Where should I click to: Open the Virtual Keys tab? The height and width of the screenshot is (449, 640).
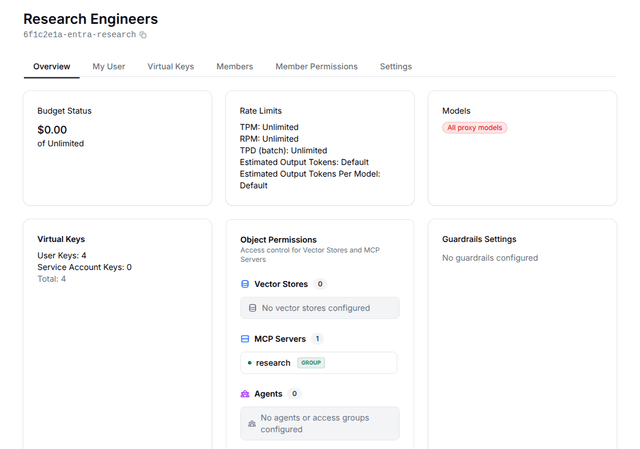tap(171, 67)
